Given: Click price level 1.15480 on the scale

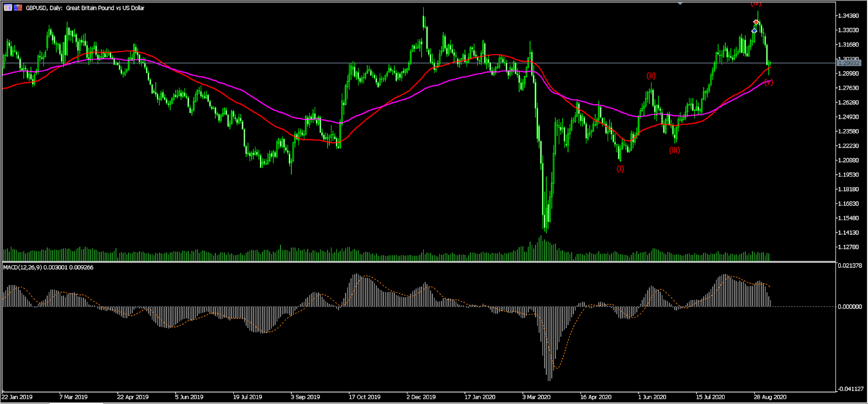Looking at the screenshot, I should pyautogui.click(x=848, y=218).
